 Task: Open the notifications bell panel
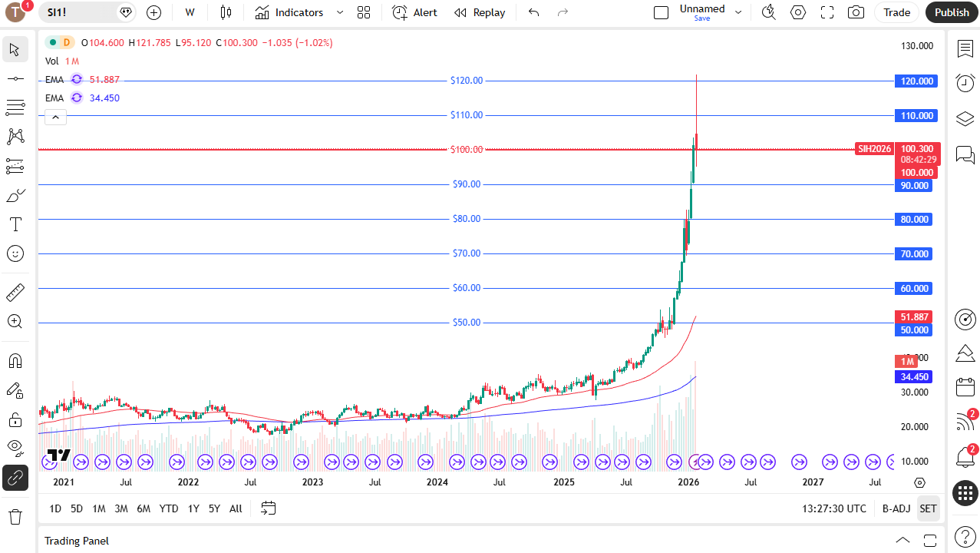965,457
